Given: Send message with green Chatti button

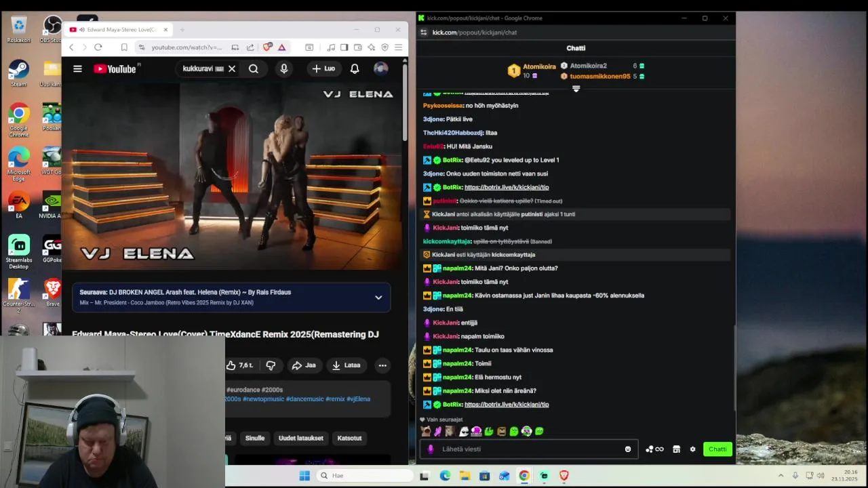Looking at the screenshot, I should (717, 449).
